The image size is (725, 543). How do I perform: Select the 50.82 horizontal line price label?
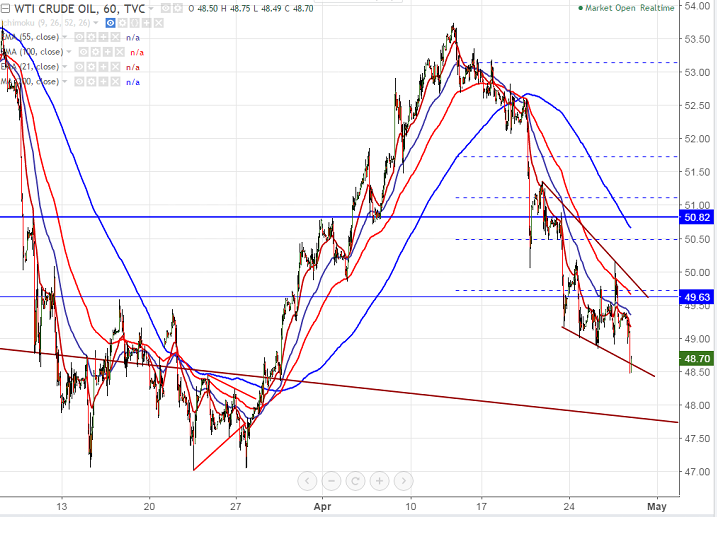697,217
